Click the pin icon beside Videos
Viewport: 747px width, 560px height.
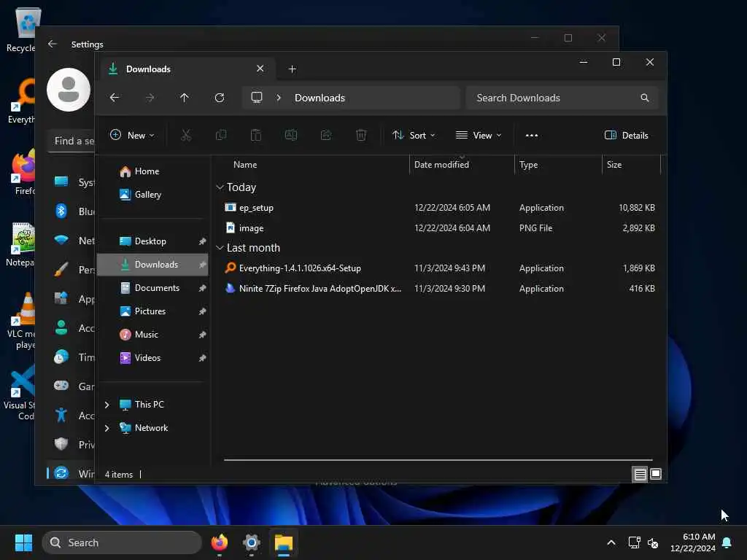[203, 358]
